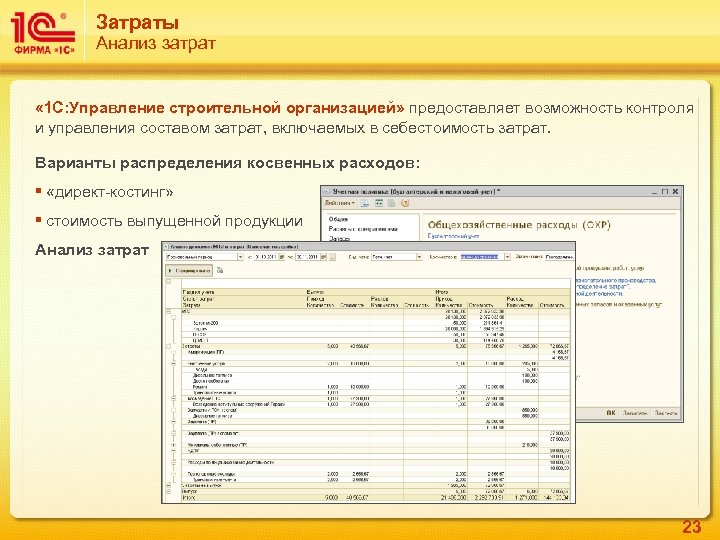The width and height of the screenshot is (720, 540).
Task: Collapse the Затраты group in the report
Action: [x=168, y=346]
